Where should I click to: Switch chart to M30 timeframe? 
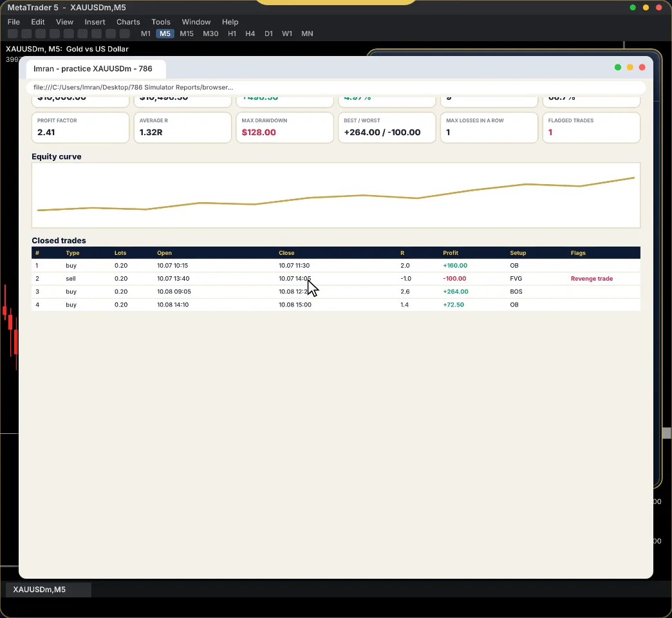pos(210,33)
